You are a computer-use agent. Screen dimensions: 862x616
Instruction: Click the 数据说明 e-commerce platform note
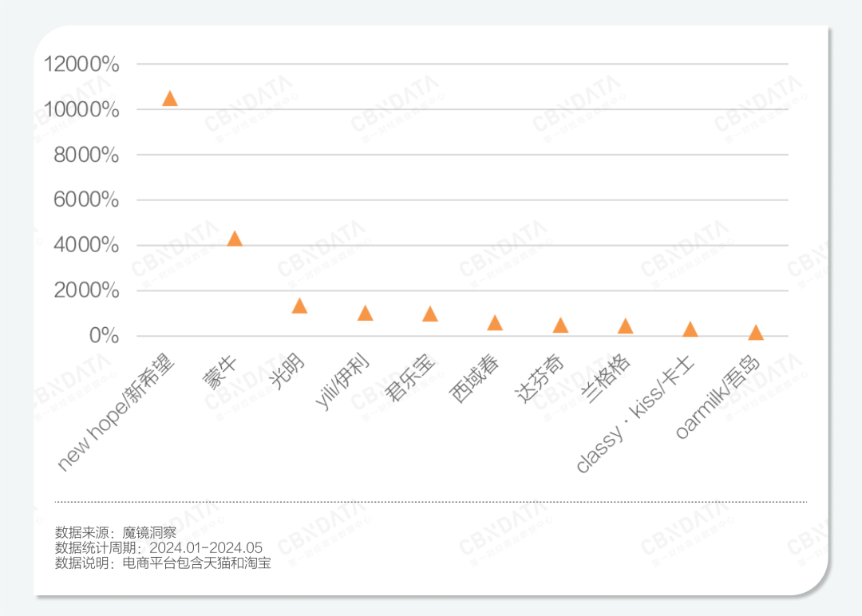pos(163,564)
